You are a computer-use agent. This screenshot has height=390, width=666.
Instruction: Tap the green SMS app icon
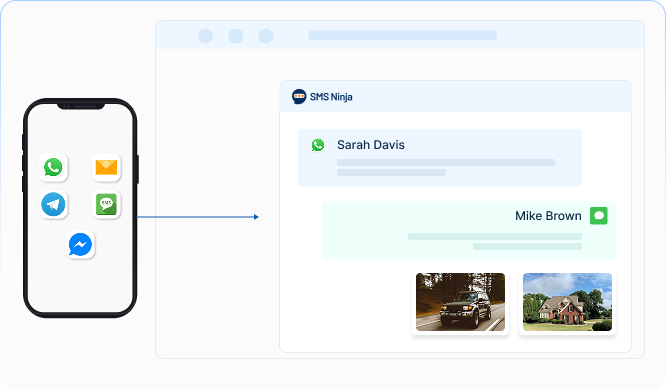click(106, 204)
